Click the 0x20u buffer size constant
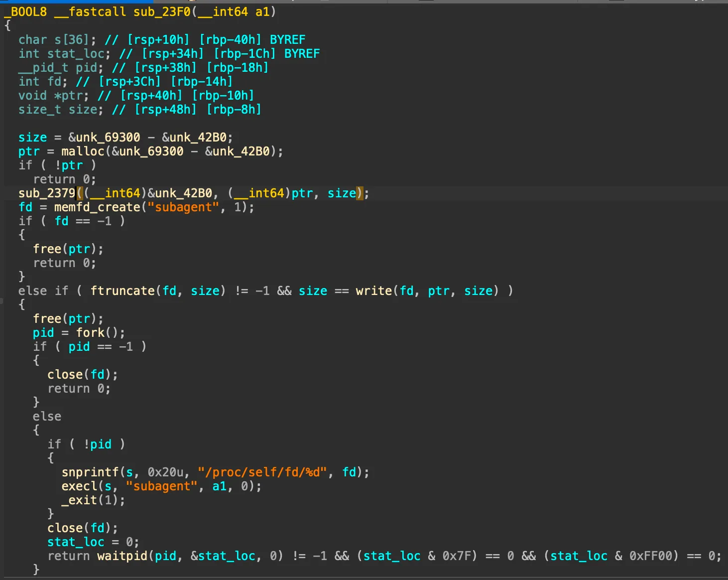 [x=166, y=472]
